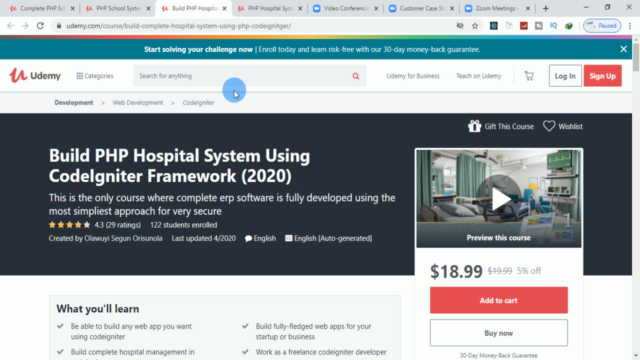Click the Udemy logo

click(x=35, y=76)
